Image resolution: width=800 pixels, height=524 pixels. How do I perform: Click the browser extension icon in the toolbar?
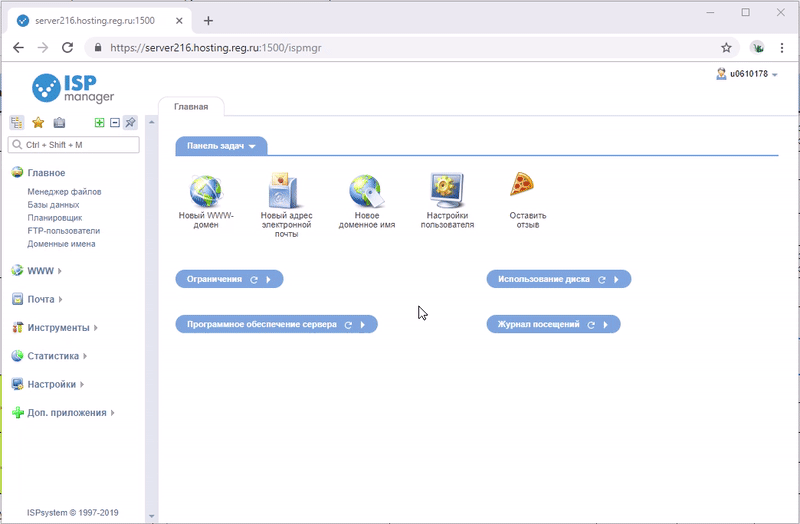[758, 47]
